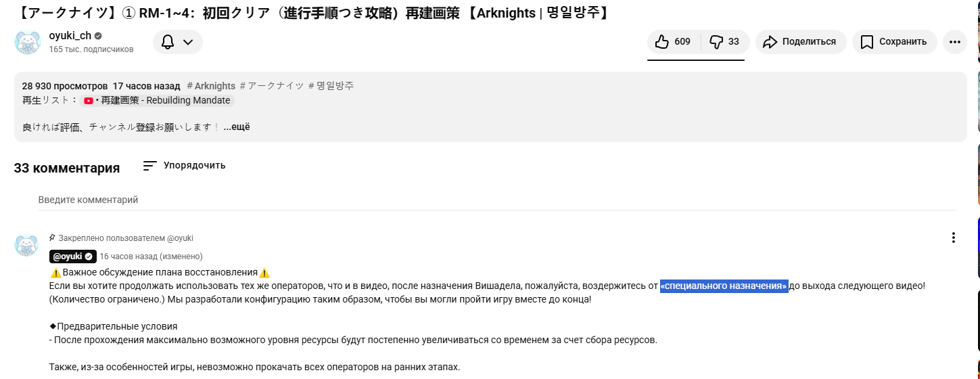Open the pinned comment author avatar
Viewport: 980px width, 379px height.
coord(27,245)
